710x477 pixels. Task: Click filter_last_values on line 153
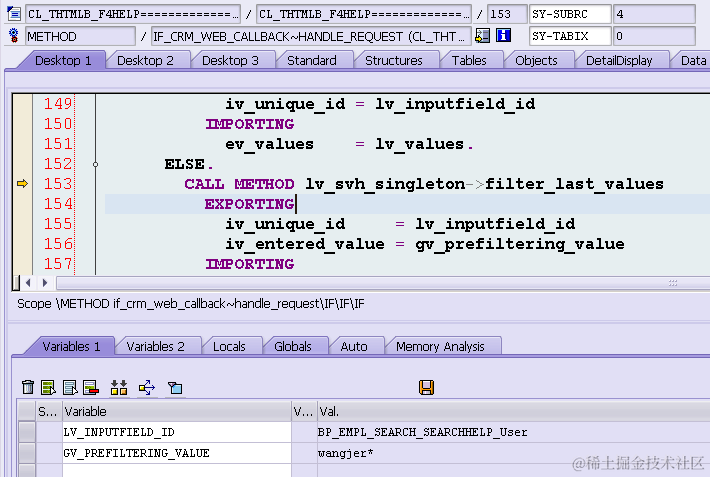coord(574,184)
